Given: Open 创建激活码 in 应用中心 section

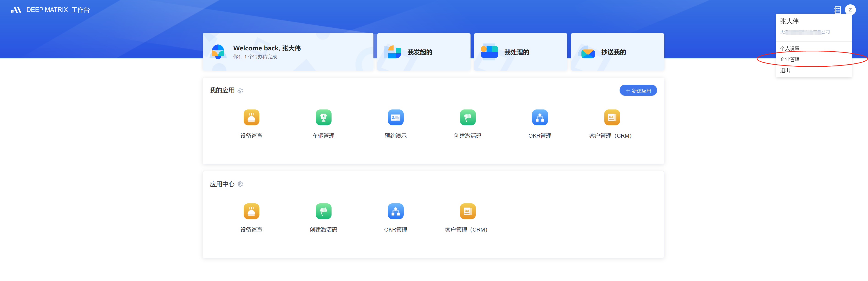Looking at the screenshot, I should pyautogui.click(x=324, y=212).
